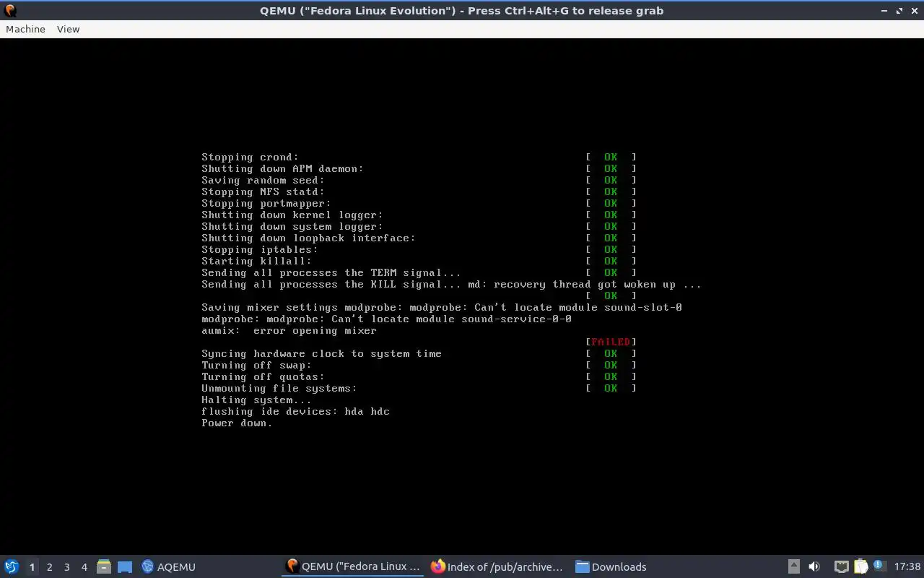The width and height of the screenshot is (924, 578).
Task: Click 'Starting killall:' line
Action: [x=256, y=261]
